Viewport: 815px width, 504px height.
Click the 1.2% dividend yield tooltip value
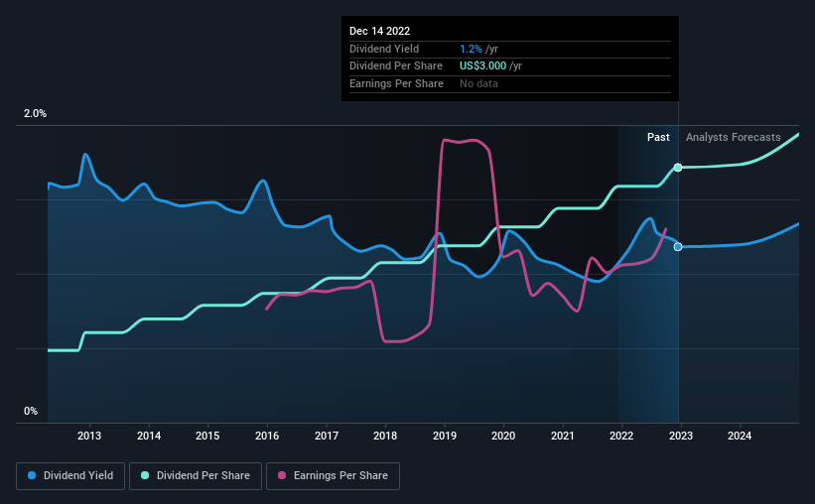tap(471, 49)
